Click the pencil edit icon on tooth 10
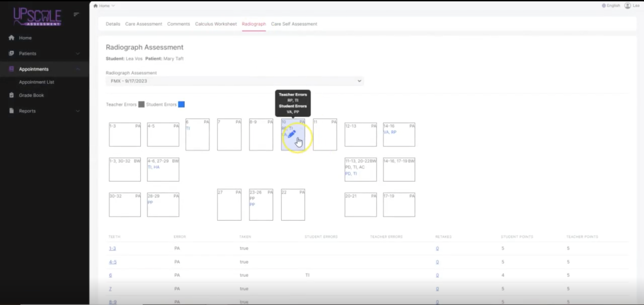 tap(292, 134)
